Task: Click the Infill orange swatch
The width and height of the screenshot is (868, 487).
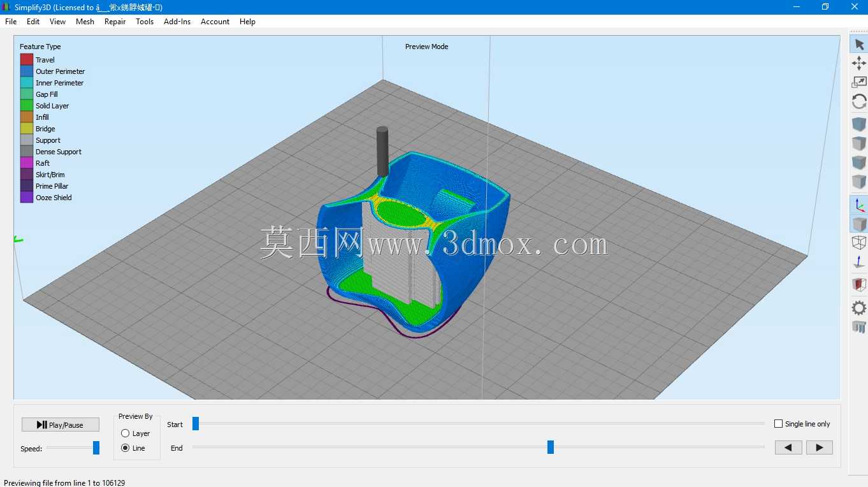Action: 26,117
